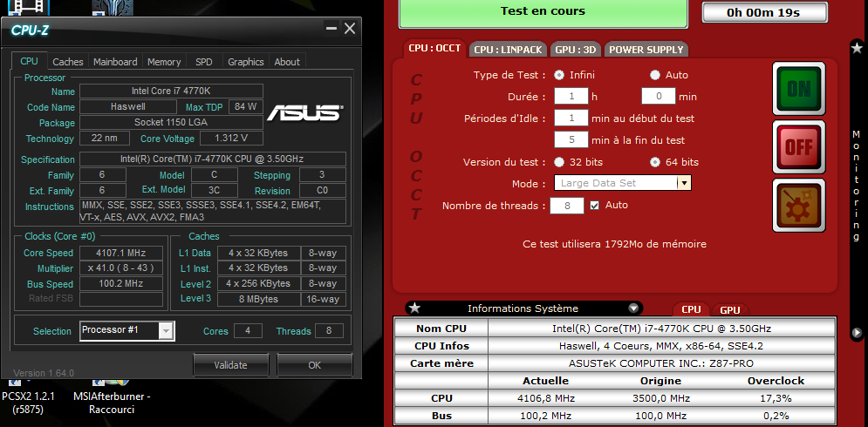
Task: Click the ASUS logo in CPU-Z
Action: click(305, 112)
